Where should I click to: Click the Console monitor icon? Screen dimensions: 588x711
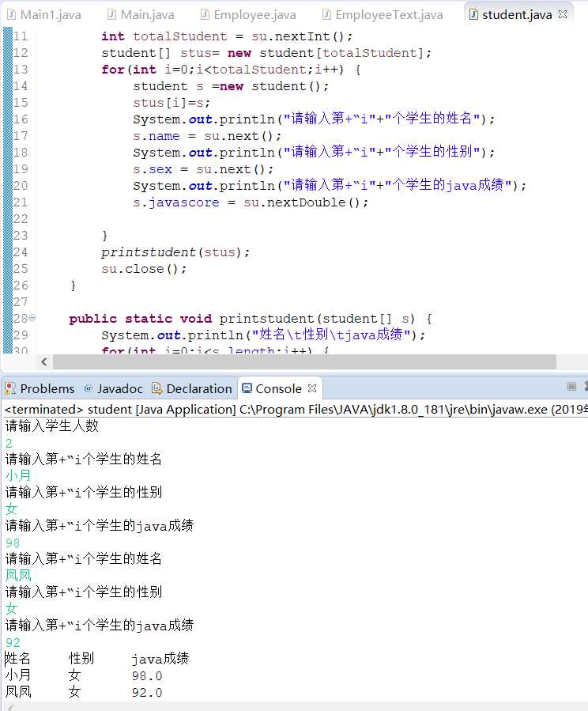247,388
